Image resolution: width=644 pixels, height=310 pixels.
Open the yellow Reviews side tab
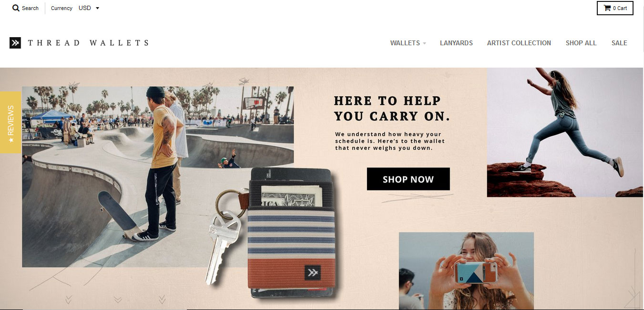click(x=10, y=122)
